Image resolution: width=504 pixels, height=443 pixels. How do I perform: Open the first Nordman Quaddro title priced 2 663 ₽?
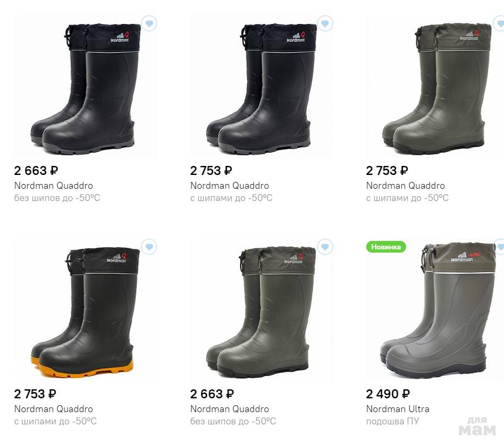pos(53,186)
